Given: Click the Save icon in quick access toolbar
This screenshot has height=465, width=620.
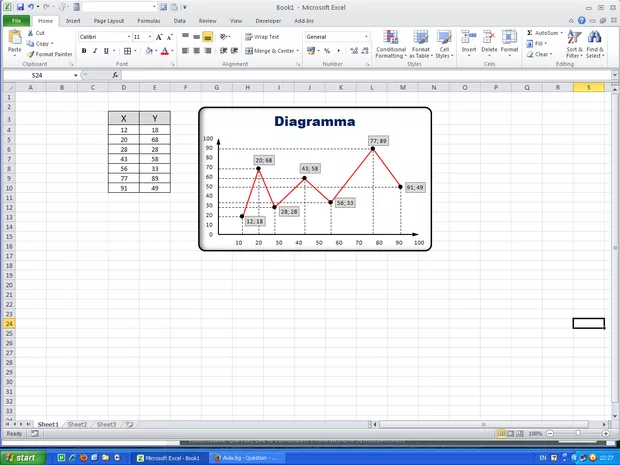Looking at the screenshot, I should click(20, 7).
